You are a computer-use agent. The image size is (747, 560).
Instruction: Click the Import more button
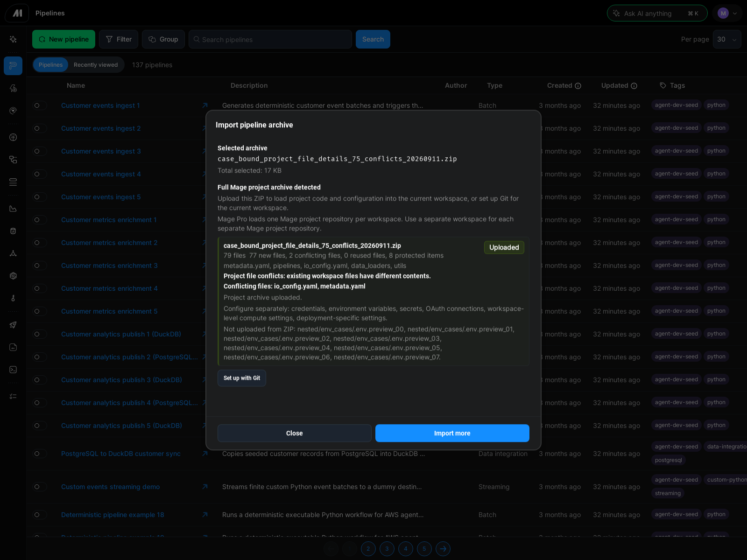coord(452,433)
